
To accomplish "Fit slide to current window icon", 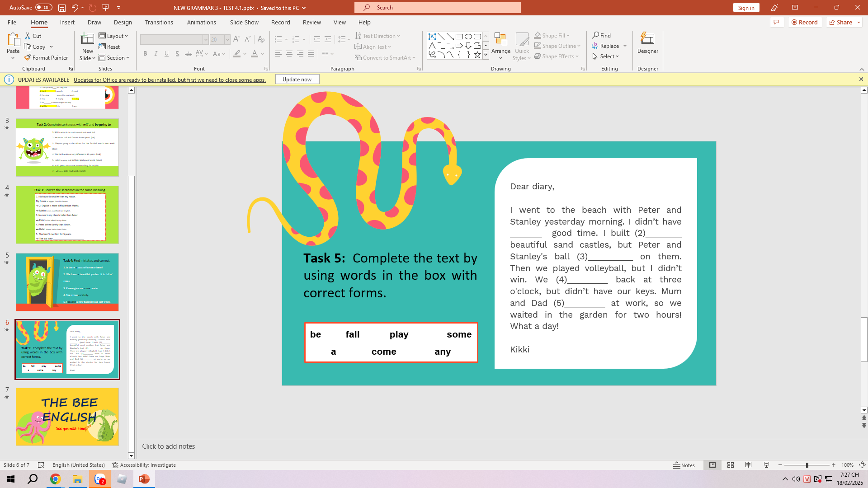I will coord(862,465).
